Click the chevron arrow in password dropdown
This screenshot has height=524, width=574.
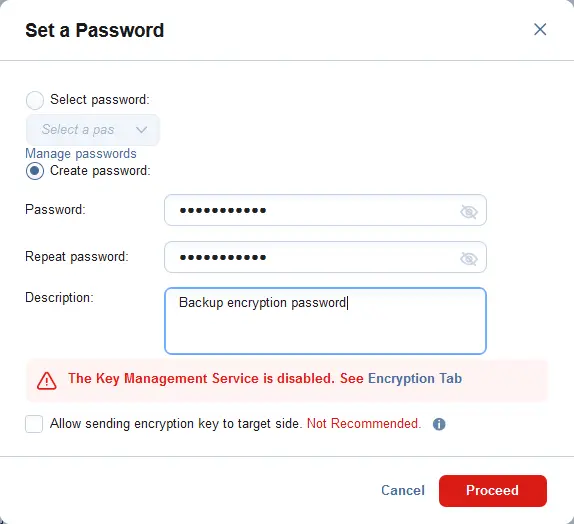[141, 130]
